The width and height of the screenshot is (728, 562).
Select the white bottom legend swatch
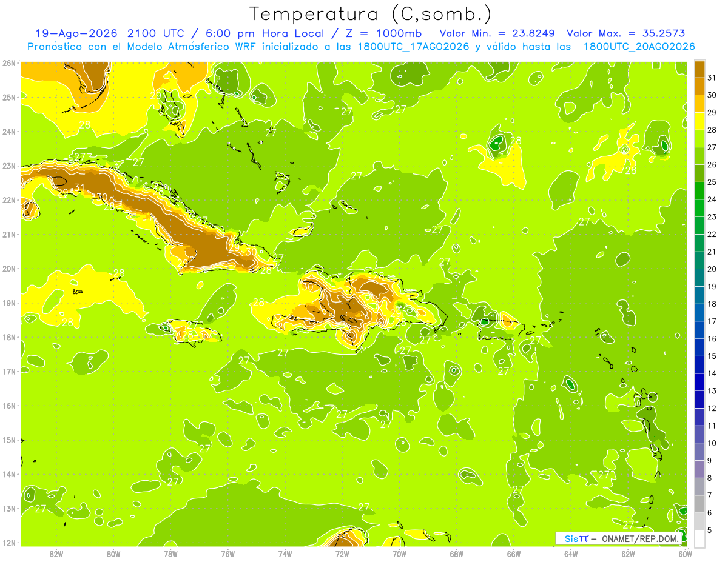[699, 538]
